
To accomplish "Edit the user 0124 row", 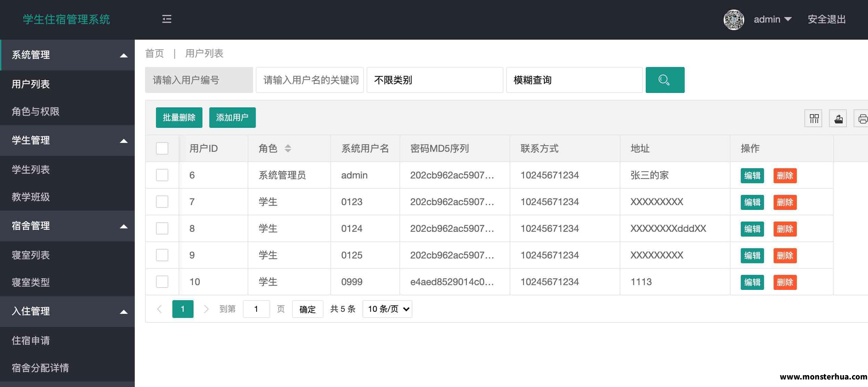I will [x=752, y=229].
